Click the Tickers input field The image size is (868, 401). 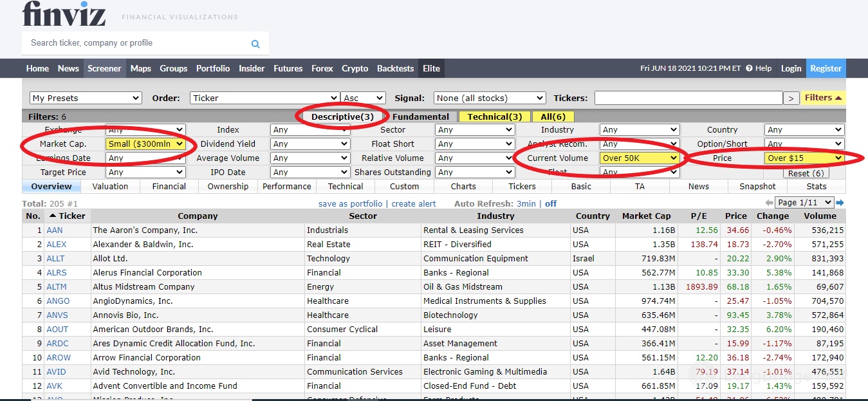point(688,98)
